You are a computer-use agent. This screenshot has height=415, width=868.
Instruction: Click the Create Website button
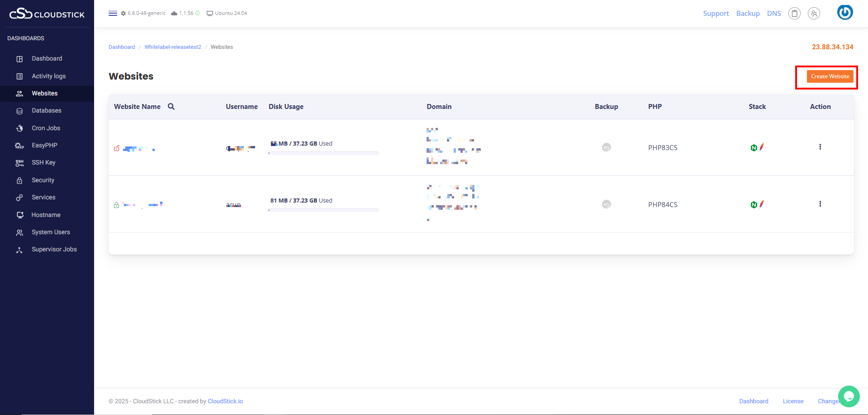tap(830, 76)
